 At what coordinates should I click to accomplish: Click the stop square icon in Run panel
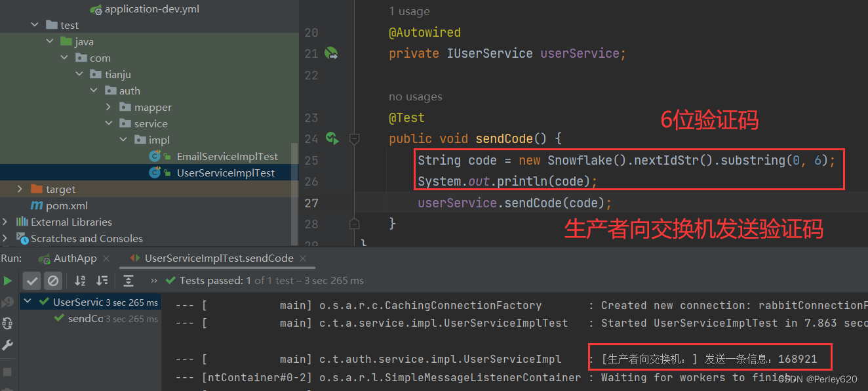point(8,372)
